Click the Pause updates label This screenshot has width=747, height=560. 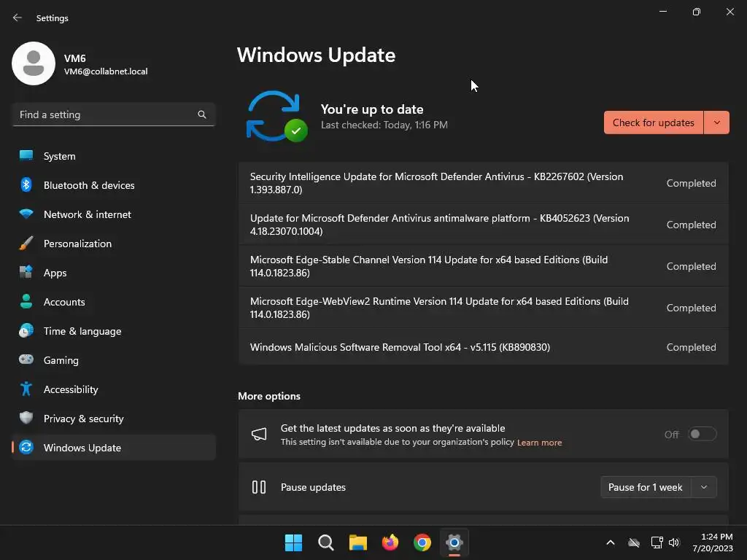[x=313, y=487]
